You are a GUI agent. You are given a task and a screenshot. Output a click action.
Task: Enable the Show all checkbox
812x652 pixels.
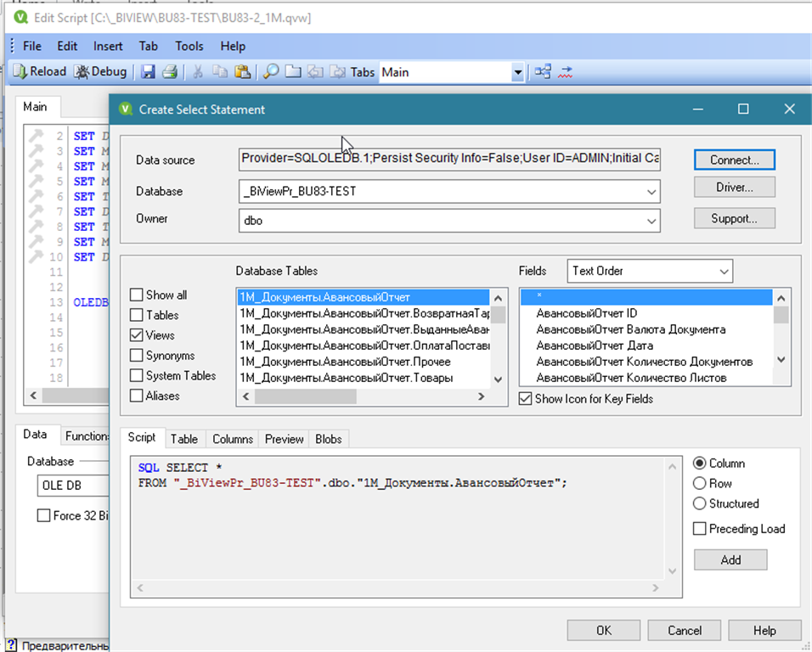(136, 295)
